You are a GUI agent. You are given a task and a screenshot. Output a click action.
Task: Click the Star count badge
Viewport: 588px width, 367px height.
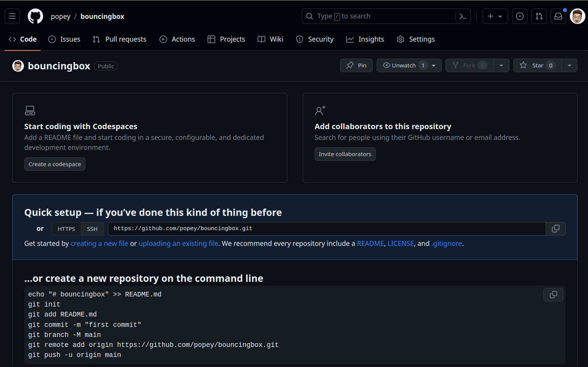click(x=551, y=66)
